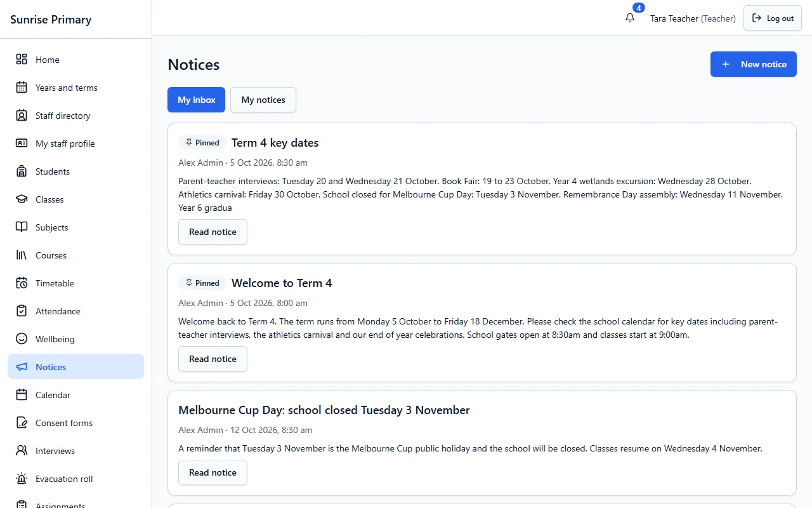
Task: Click the Evacuation roll siren icon
Action: click(x=22, y=479)
